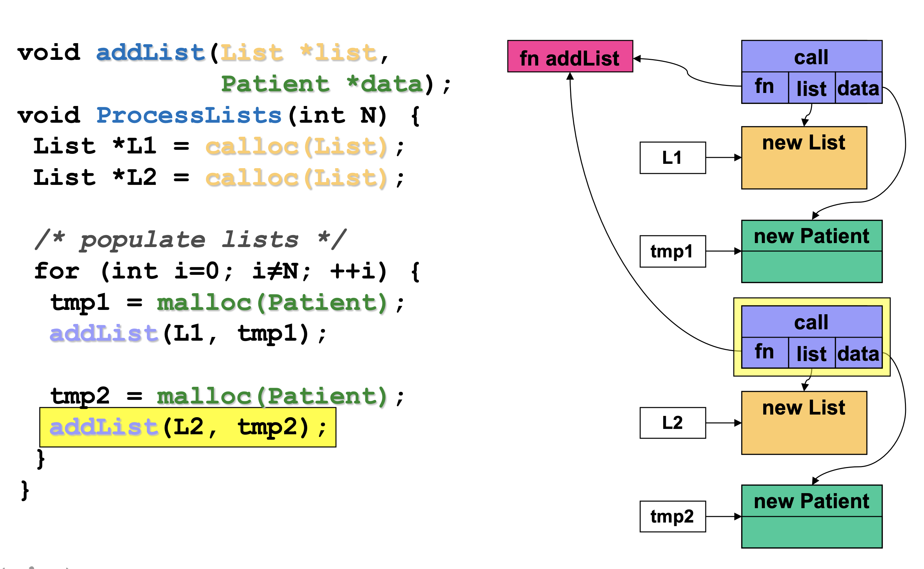This screenshot has height=569, width=924.
Task: Click the L2 variable box
Action: 672,423
